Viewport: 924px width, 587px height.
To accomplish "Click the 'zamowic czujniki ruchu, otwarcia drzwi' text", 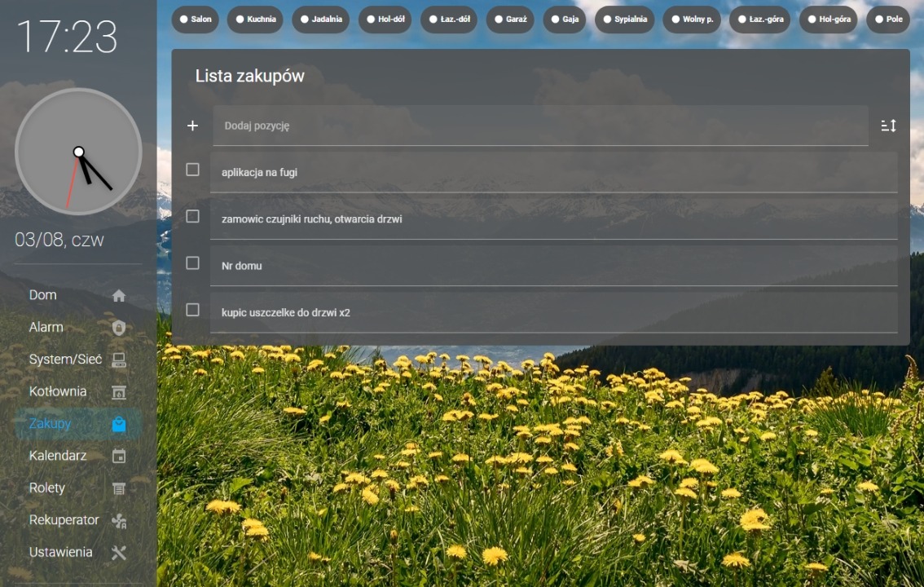I will coord(312,219).
